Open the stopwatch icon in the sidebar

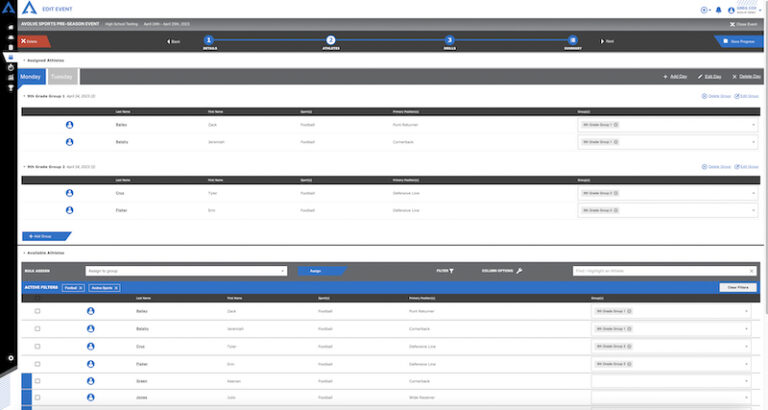pyautogui.click(x=11, y=68)
